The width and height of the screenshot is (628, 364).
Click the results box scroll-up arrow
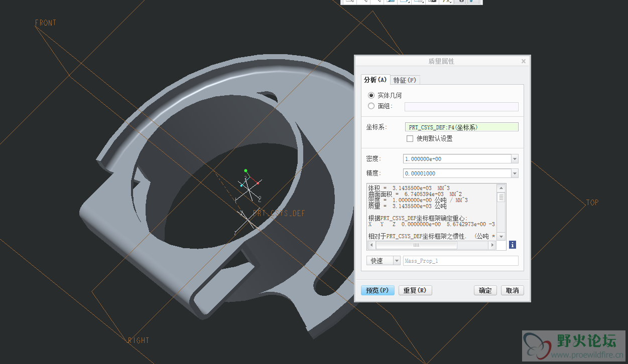(x=501, y=188)
